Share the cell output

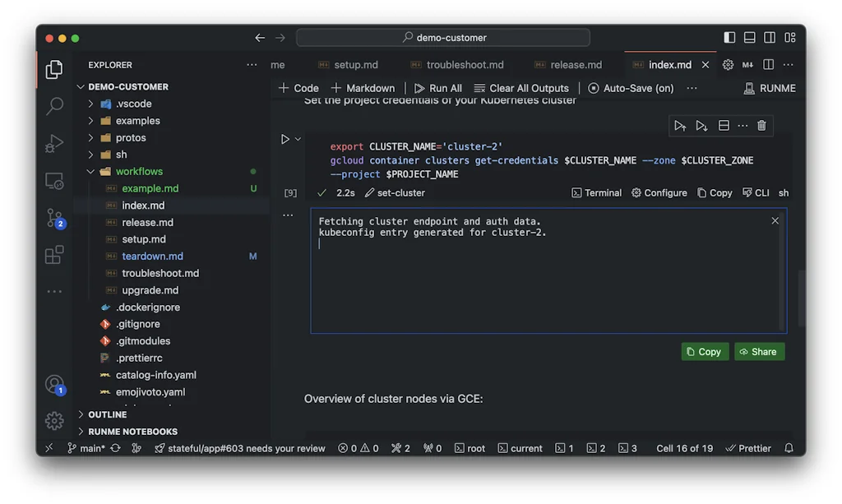(x=758, y=351)
